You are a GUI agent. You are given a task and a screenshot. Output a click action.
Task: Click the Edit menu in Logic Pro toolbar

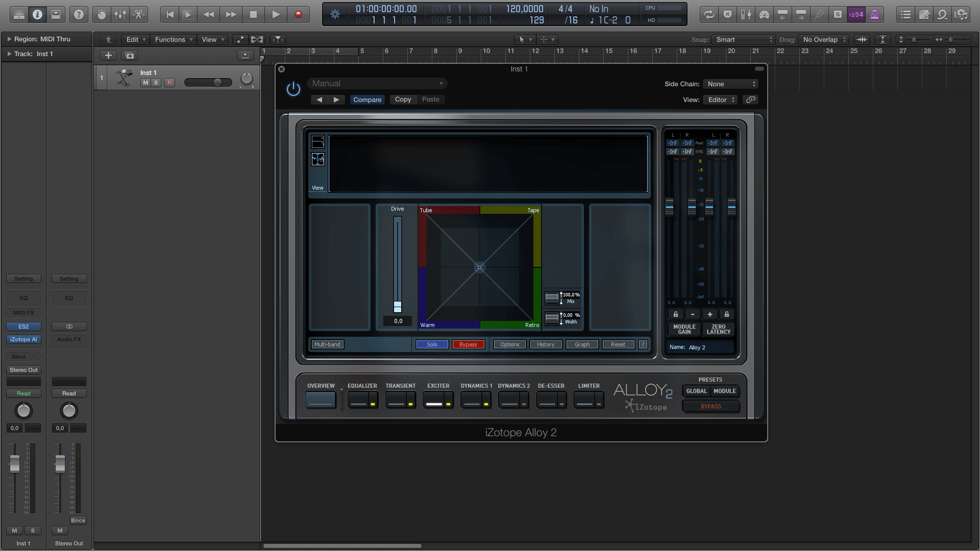[133, 39]
